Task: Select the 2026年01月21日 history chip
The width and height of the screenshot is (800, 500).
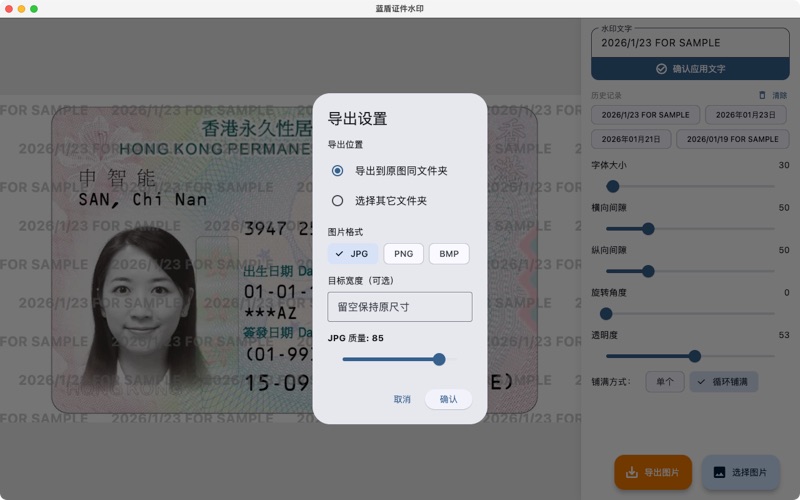Action: tap(631, 139)
